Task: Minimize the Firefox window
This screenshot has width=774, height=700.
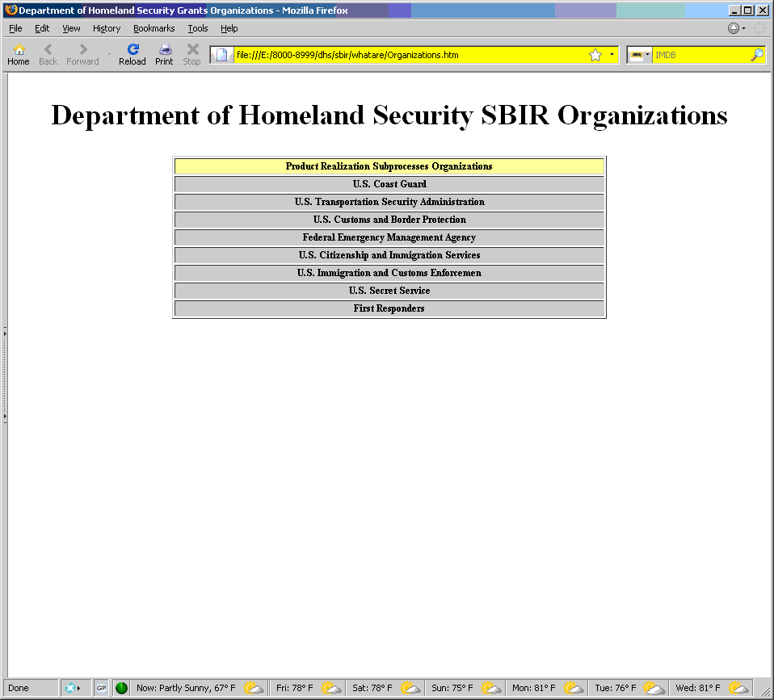Action: (x=734, y=10)
